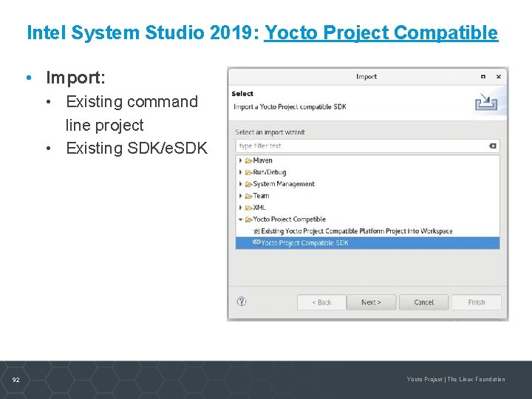Click the 'type filter text' field
Image resolution: width=532 pixels, height=399 pixels.
tap(367, 146)
